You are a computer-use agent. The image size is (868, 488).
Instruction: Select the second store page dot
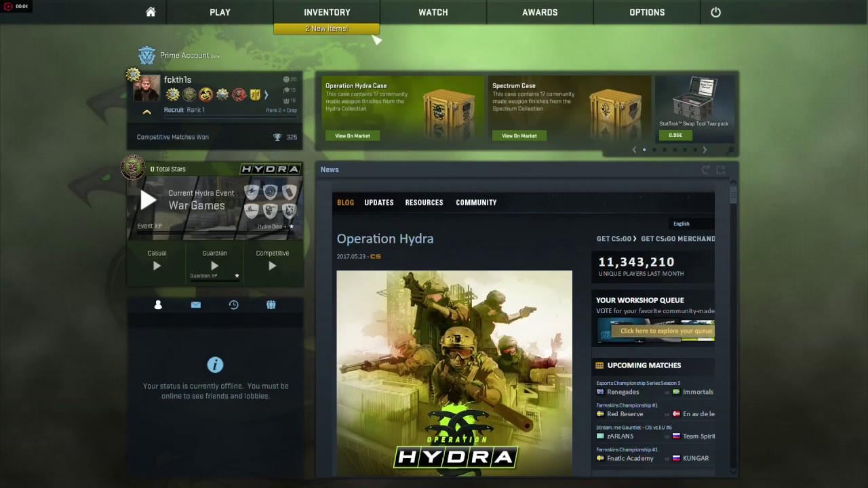click(x=654, y=150)
